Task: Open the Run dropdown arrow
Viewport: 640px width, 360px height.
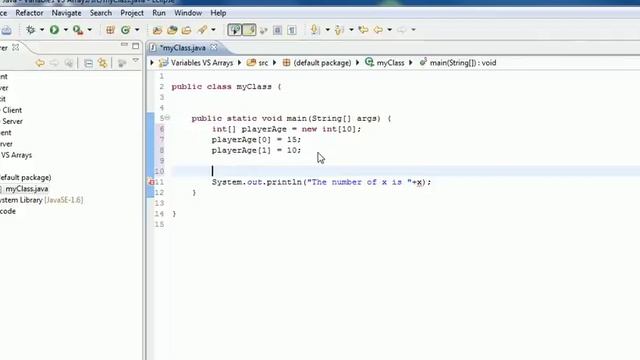Action: pos(65,30)
